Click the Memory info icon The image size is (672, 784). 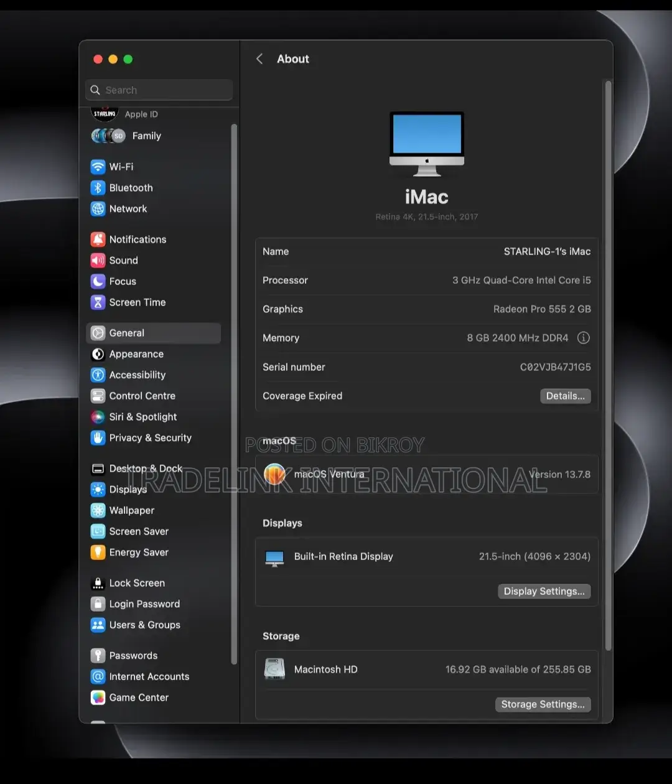click(584, 338)
